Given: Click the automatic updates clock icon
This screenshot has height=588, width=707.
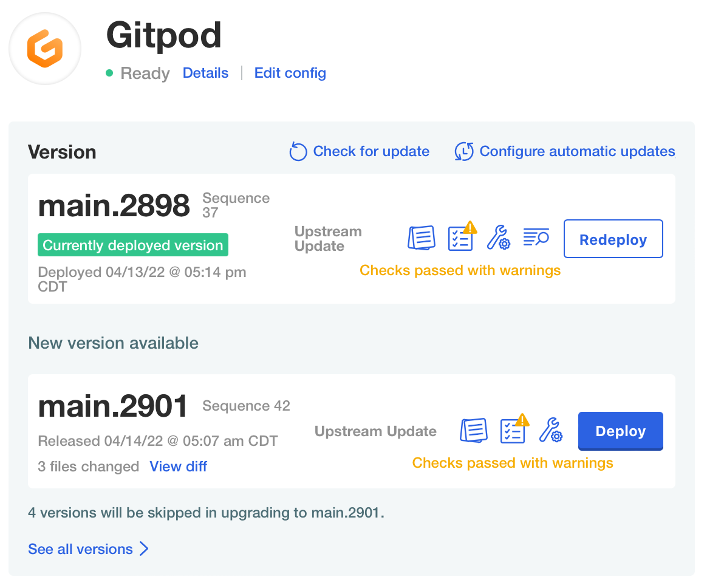Looking at the screenshot, I should [463, 151].
